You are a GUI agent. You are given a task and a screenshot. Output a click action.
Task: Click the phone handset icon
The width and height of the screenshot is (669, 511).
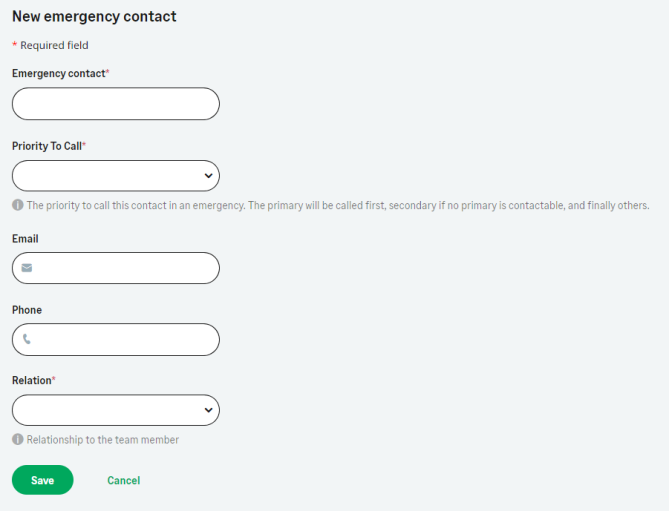(27, 339)
